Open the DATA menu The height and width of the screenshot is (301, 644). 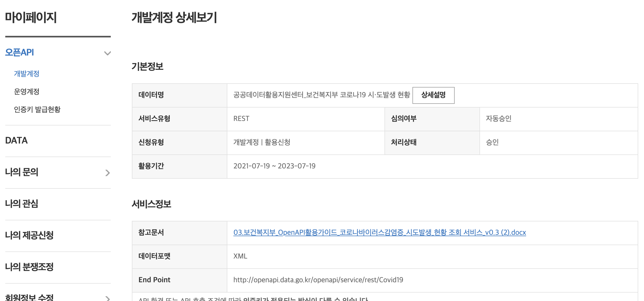tap(16, 140)
